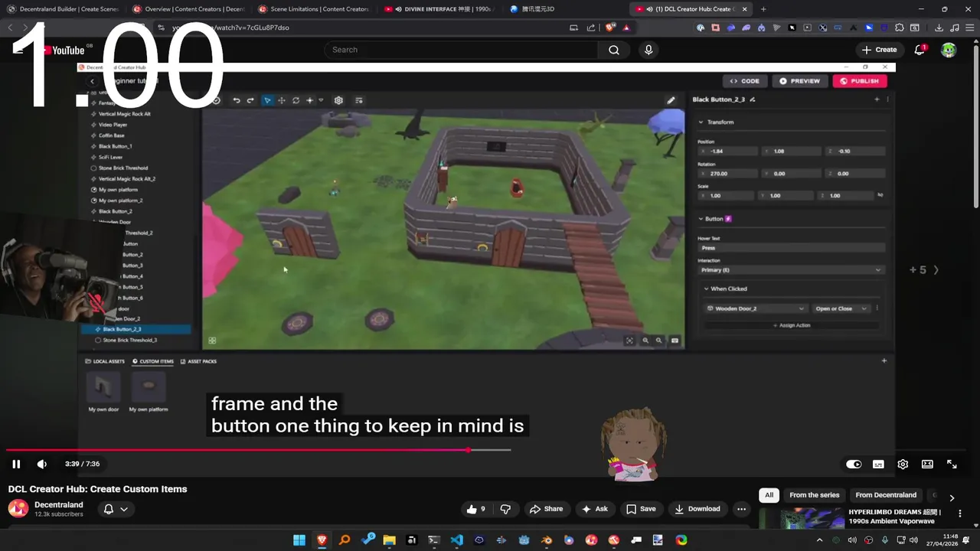980x551 pixels.
Task: Collapse the Transform section
Action: [700, 122]
